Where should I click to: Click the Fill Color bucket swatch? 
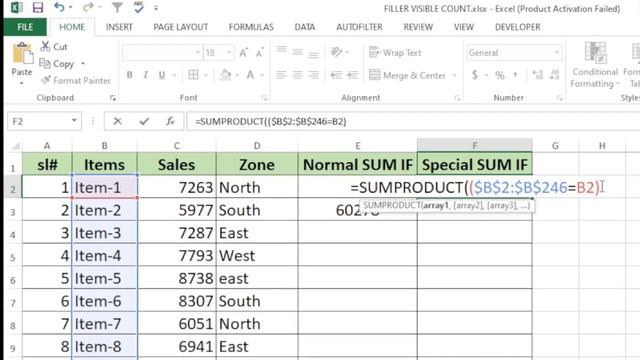[x=225, y=75]
